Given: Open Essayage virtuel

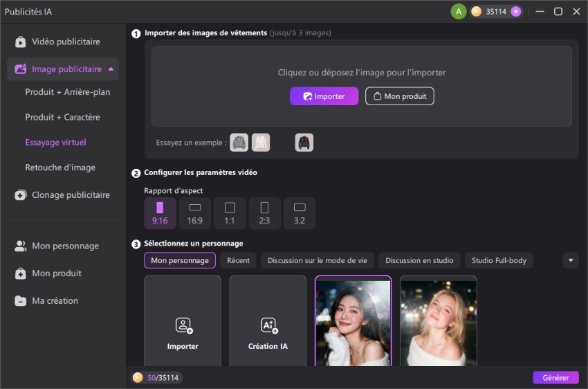Looking at the screenshot, I should [55, 142].
